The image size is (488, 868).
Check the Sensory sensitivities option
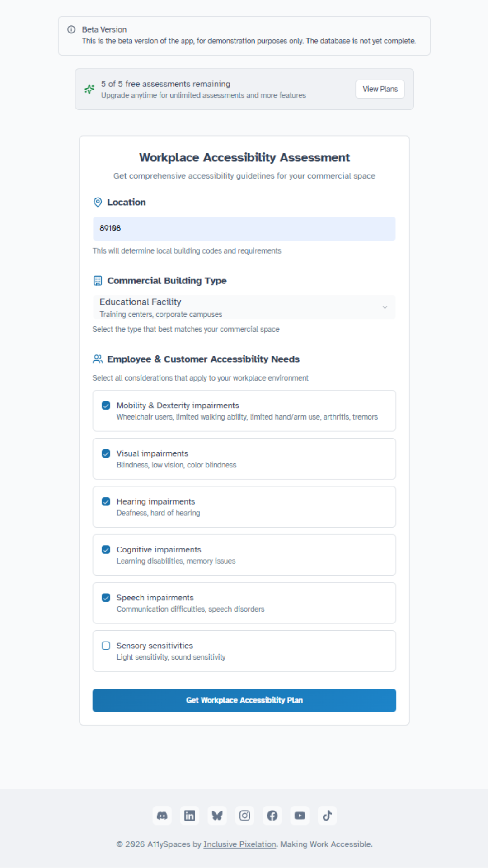tap(106, 646)
